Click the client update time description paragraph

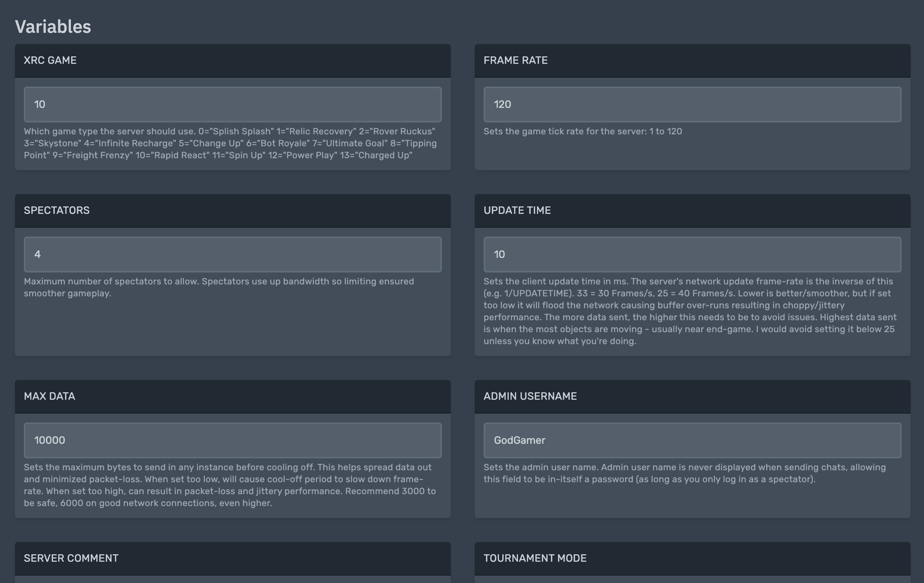coord(690,311)
